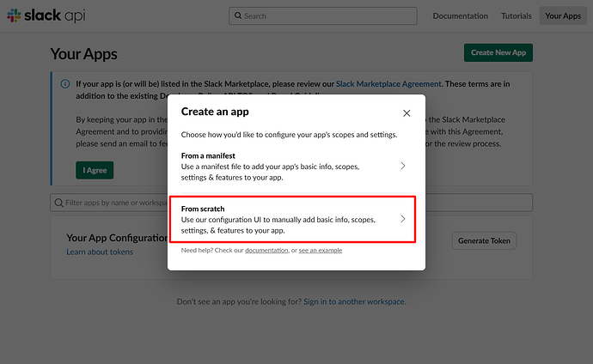Image resolution: width=593 pixels, height=364 pixels.
Task: Click the info icon in the notice banner
Action: click(x=65, y=84)
